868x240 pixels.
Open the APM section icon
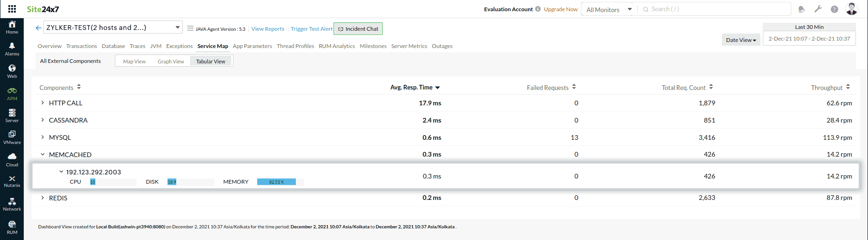pos(12,93)
